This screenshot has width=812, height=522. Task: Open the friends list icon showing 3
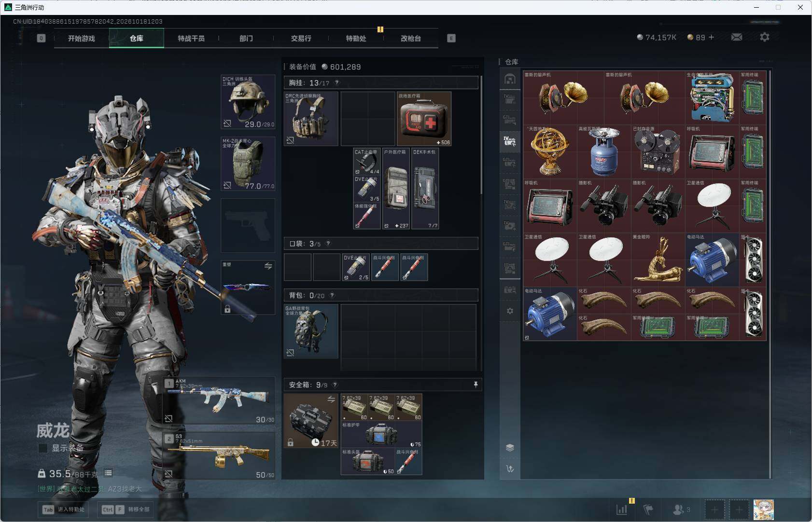pos(681,509)
